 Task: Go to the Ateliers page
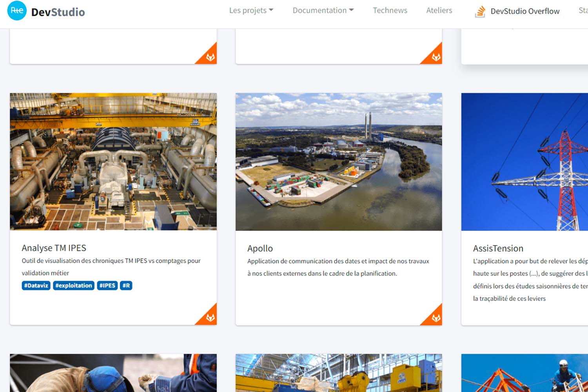click(439, 11)
